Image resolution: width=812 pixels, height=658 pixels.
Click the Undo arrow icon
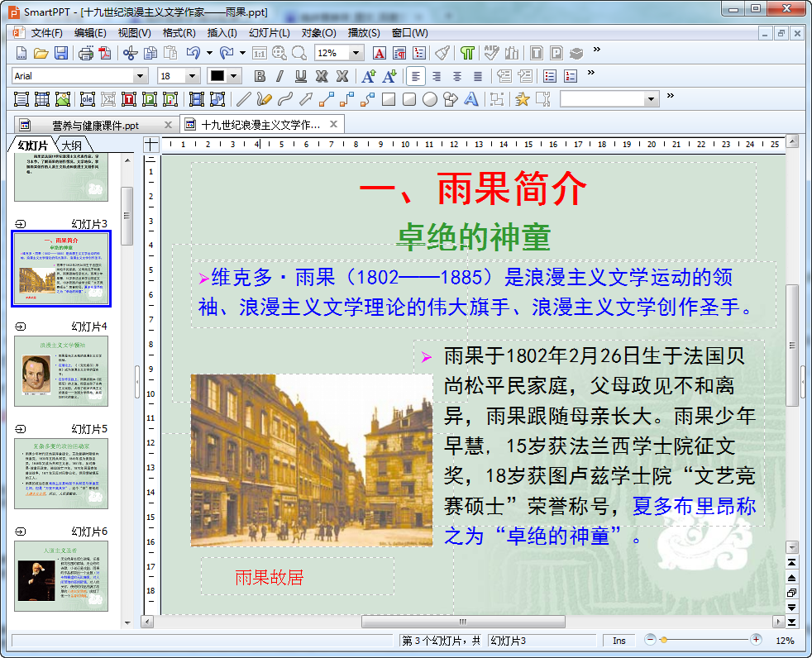coord(193,53)
